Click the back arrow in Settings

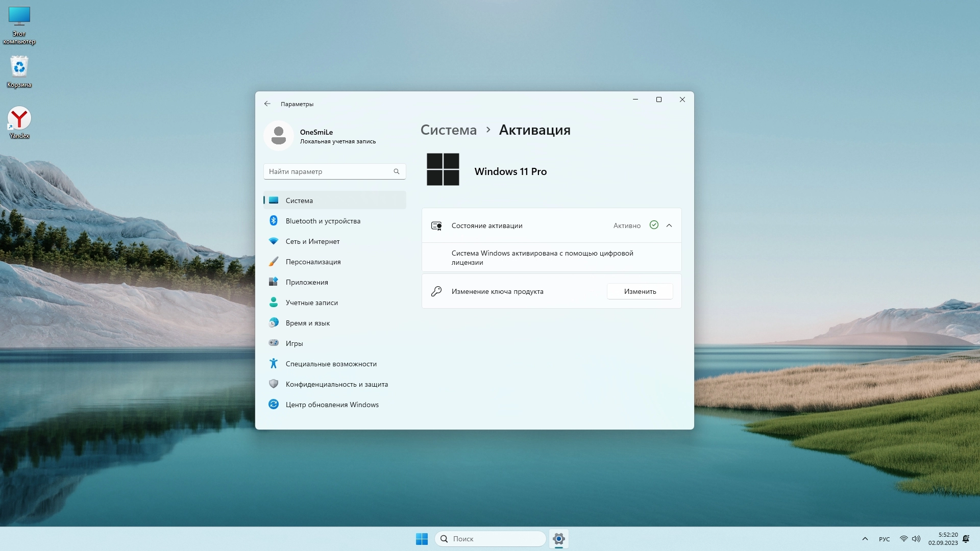tap(267, 104)
